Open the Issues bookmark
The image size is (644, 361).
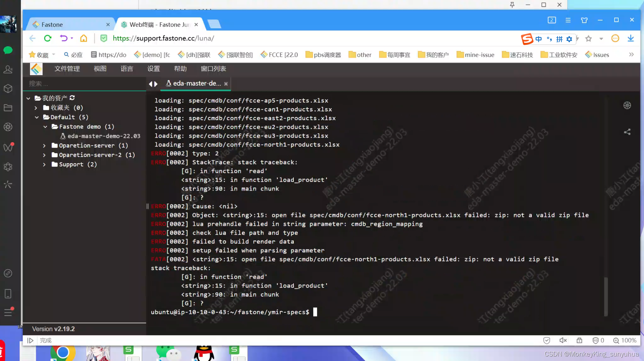(597, 55)
